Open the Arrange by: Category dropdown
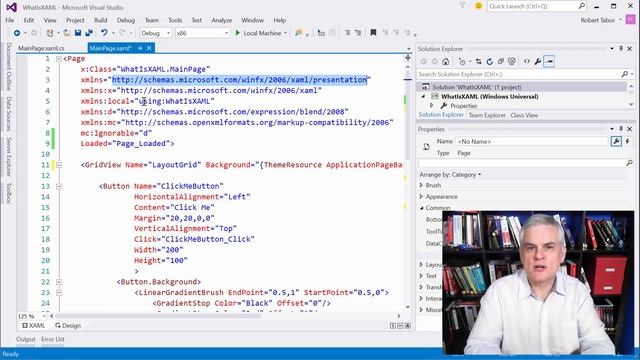The width and height of the screenshot is (640, 360). point(450,175)
